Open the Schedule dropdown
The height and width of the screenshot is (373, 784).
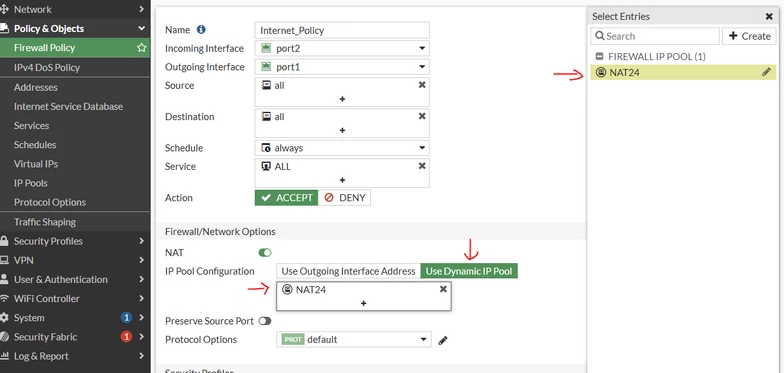(x=342, y=148)
